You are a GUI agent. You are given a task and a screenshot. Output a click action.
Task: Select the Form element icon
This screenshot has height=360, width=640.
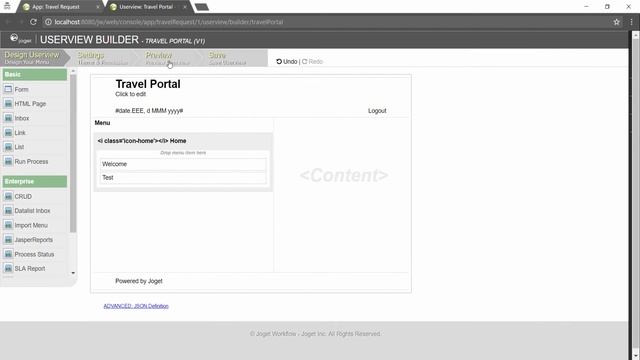pos(8,89)
